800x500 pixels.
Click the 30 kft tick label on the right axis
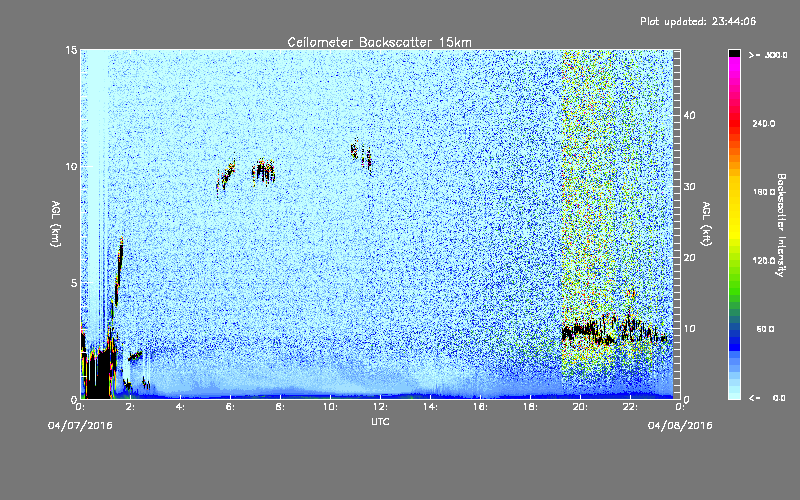pos(689,186)
